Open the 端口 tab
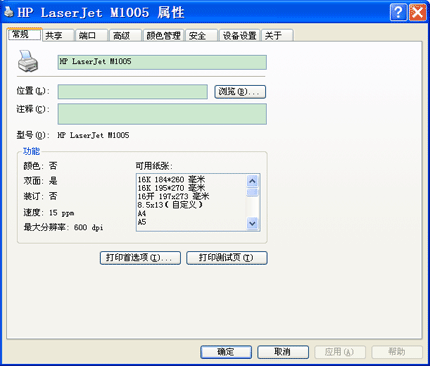The image size is (430, 366). click(x=92, y=36)
